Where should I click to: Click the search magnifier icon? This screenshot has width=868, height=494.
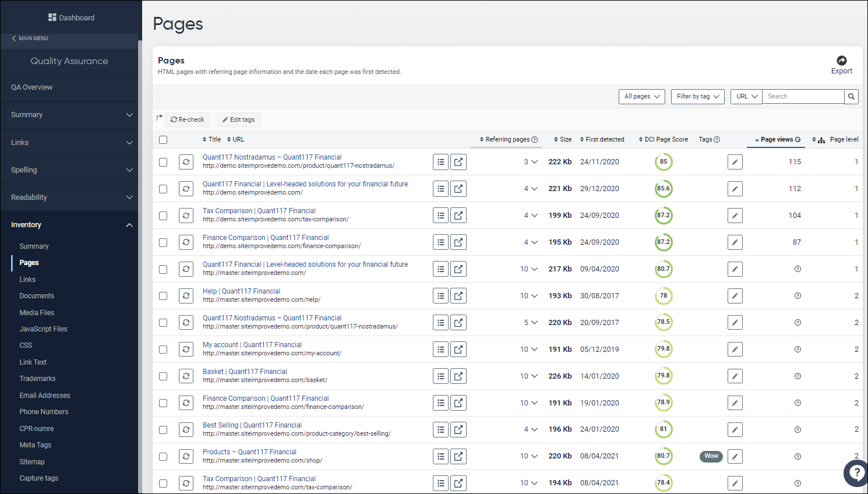click(x=851, y=96)
